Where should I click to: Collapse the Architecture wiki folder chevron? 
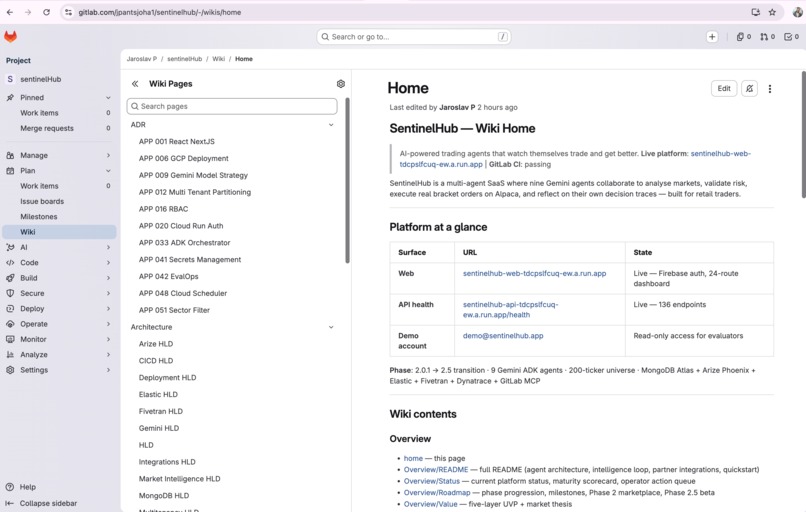point(331,327)
